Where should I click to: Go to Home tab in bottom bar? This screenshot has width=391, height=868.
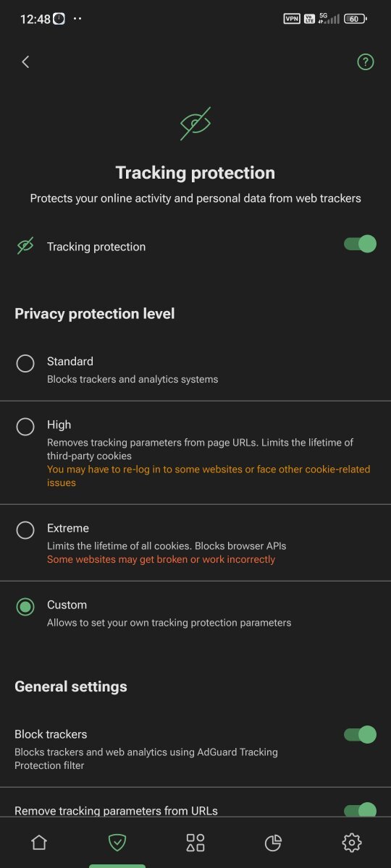coord(39,842)
